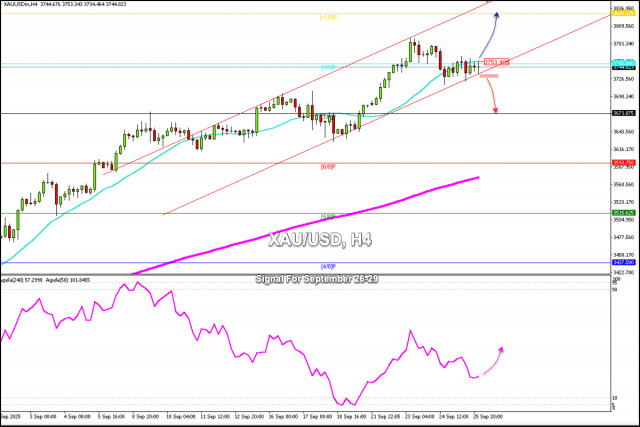Select the 3437.500 blue price level tag
The height and width of the screenshot is (427, 640).
tap(623, 262)
